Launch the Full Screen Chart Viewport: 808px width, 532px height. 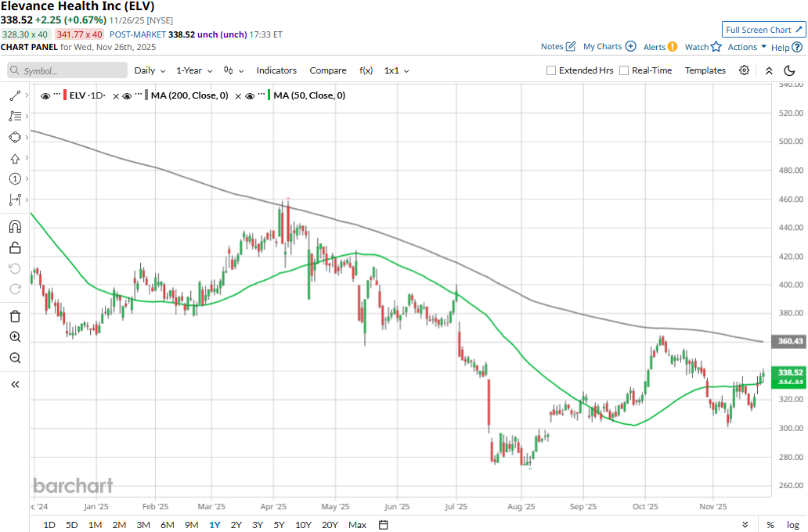[x=763, y=30]
